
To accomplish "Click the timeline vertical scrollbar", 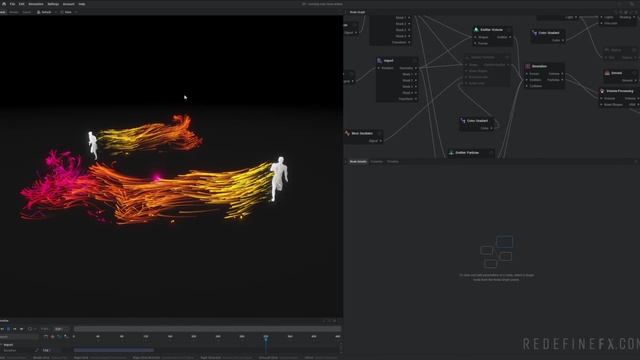I will pyautogui.click(x=341, y=347).
